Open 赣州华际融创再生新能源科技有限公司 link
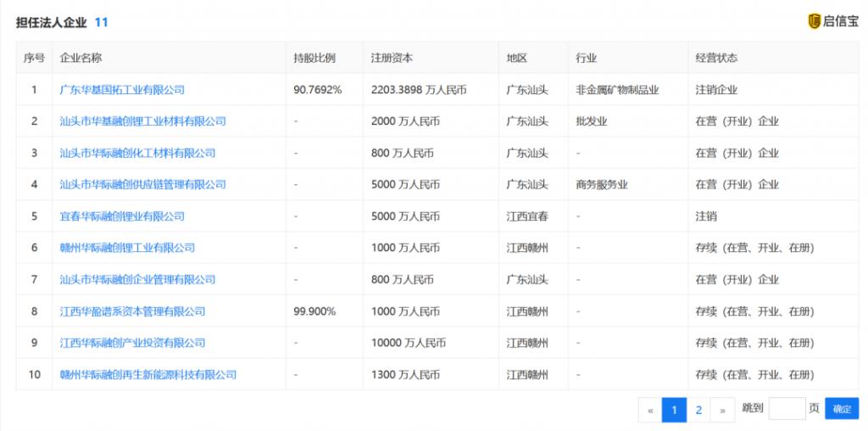 (x=147, y=374)
